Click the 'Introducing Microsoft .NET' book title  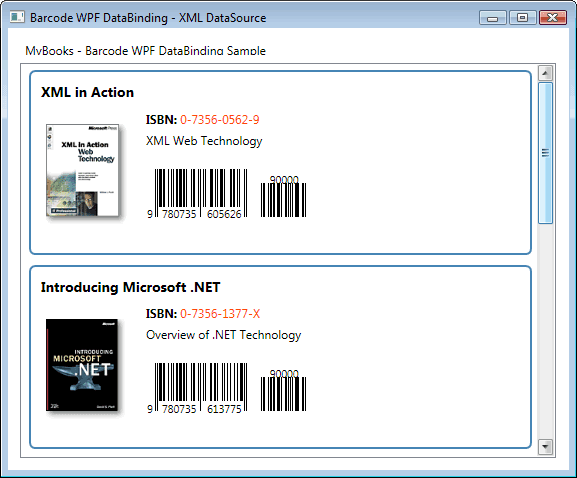click(x=130, y=287)
